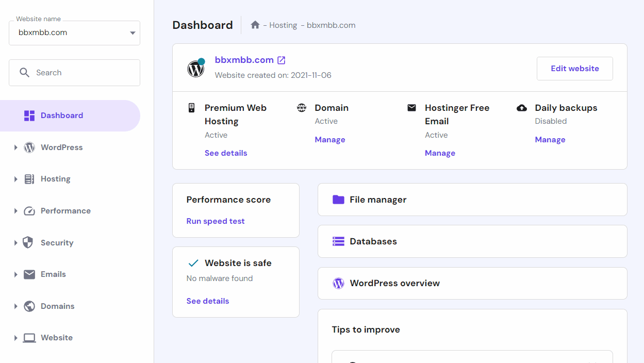The height and width of the screenshot is (363, 644).
Task: Click the 'No malware found' text
Action: (x=220, y=278)
